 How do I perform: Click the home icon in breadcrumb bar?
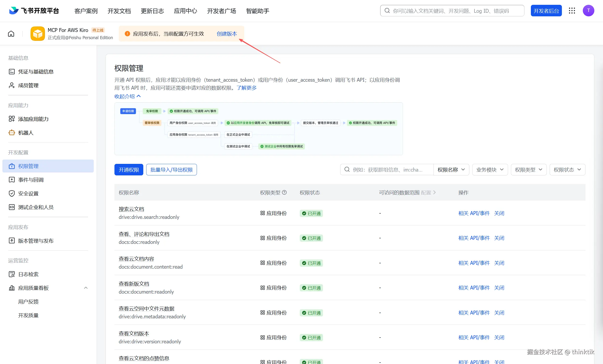point(11,34)
